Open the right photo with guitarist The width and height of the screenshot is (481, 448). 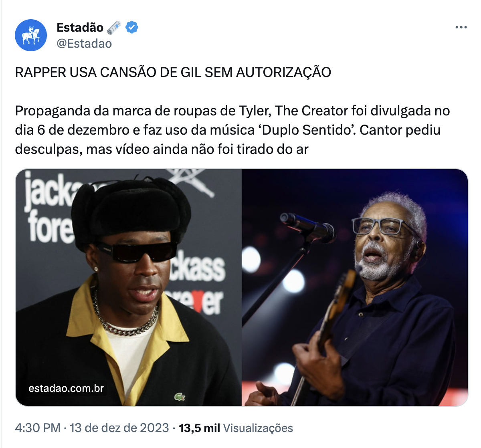tap(355, 287)
